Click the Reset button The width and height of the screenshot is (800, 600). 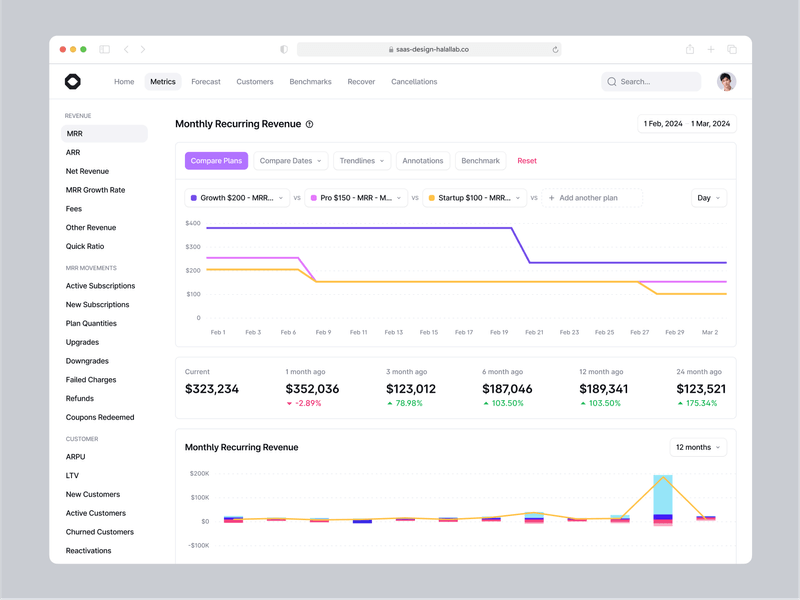527,160
